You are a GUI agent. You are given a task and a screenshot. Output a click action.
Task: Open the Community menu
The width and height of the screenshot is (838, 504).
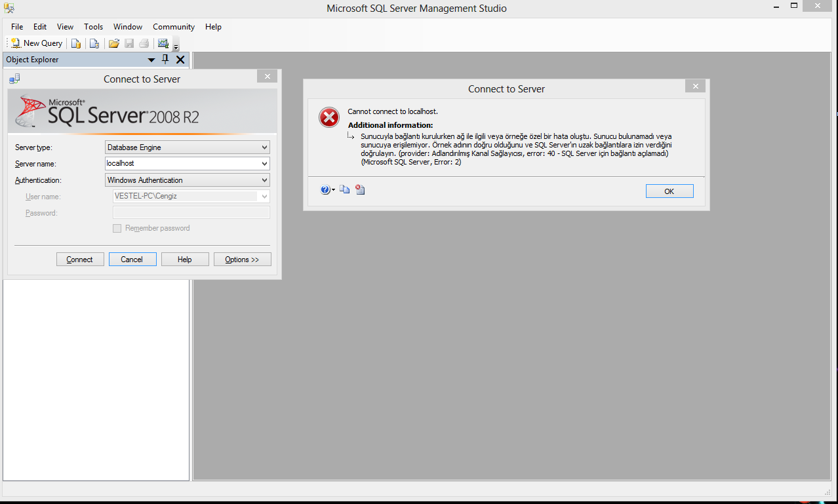tap(174, 27)
